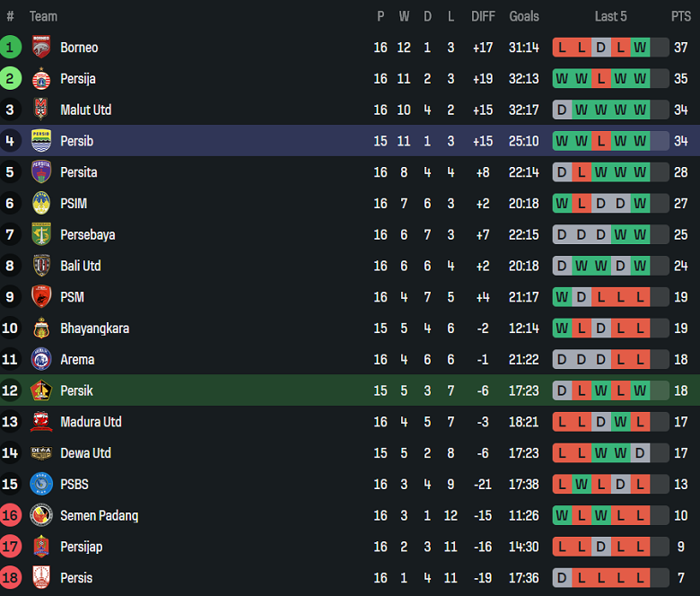The width and height of the screenshot is (700, 596).
Task: Click the Bali Utd club badge
Action: 40,266
